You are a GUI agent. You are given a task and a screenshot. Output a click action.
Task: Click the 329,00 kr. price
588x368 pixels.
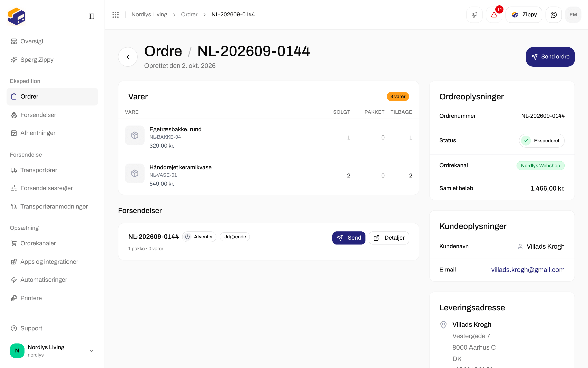161,146
